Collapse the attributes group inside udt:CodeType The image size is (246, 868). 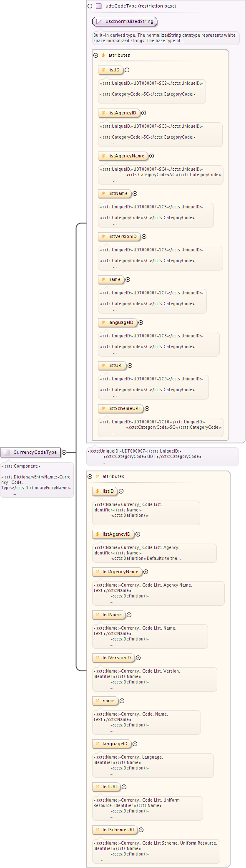(96, 55)
